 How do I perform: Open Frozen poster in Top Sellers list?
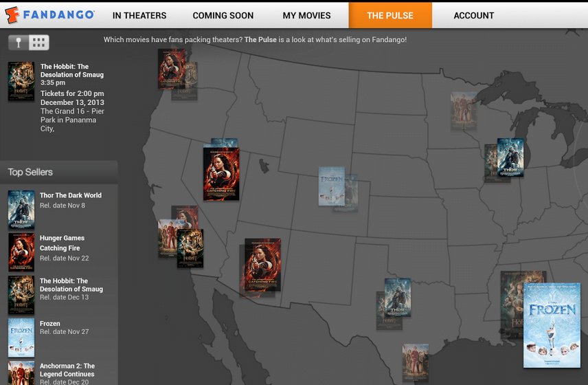tap(21, 338)
